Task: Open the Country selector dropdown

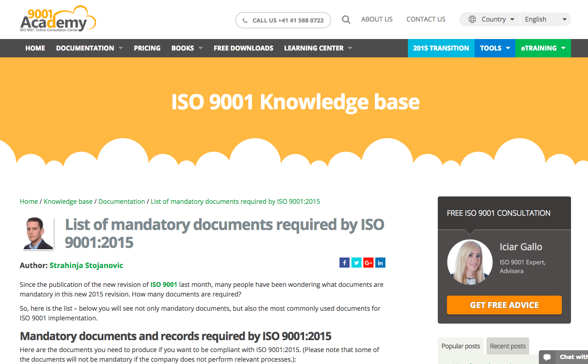Action: click(490, 19)
